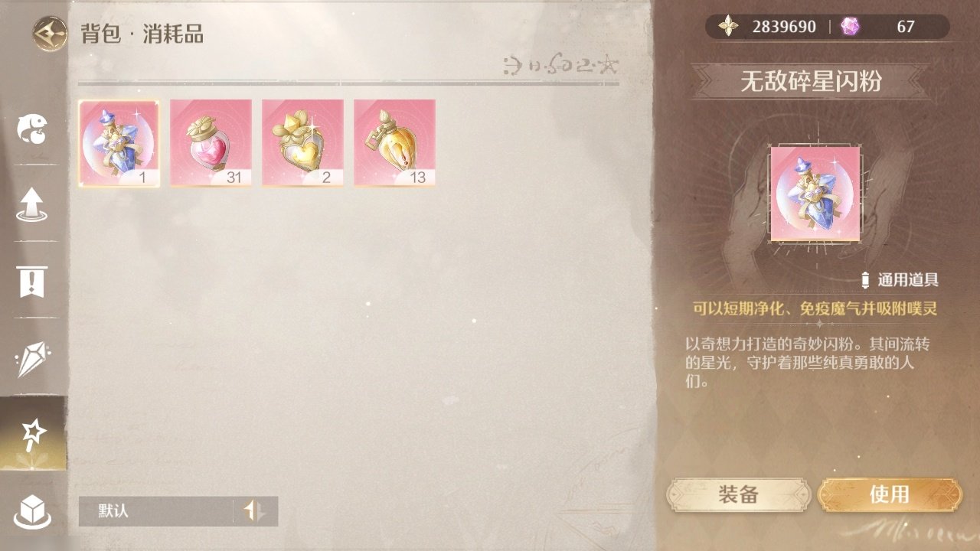Image resolution: width=980 pixels, height=551 pixels.
Task: Click the purple gem currency icon
Action: 850,27
